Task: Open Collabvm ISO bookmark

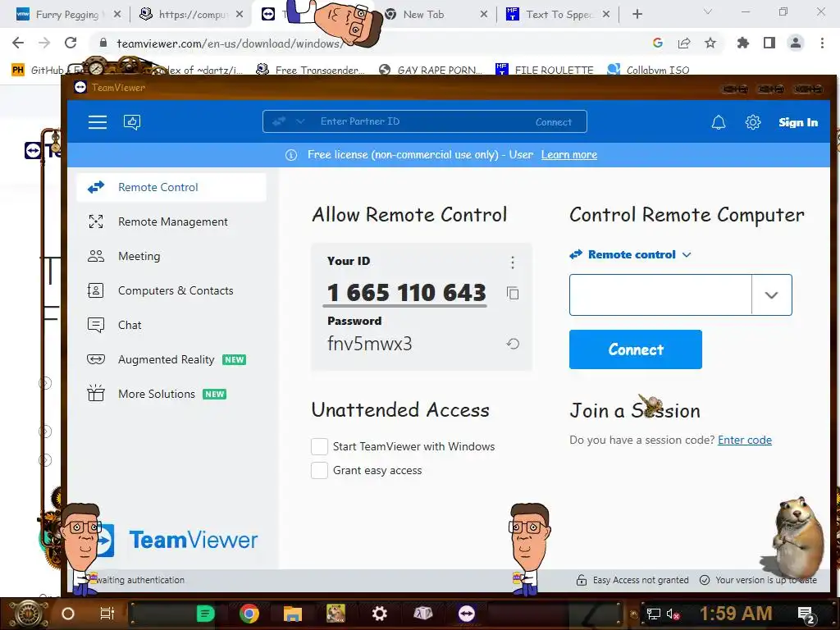Action: (x=648, y=70)
